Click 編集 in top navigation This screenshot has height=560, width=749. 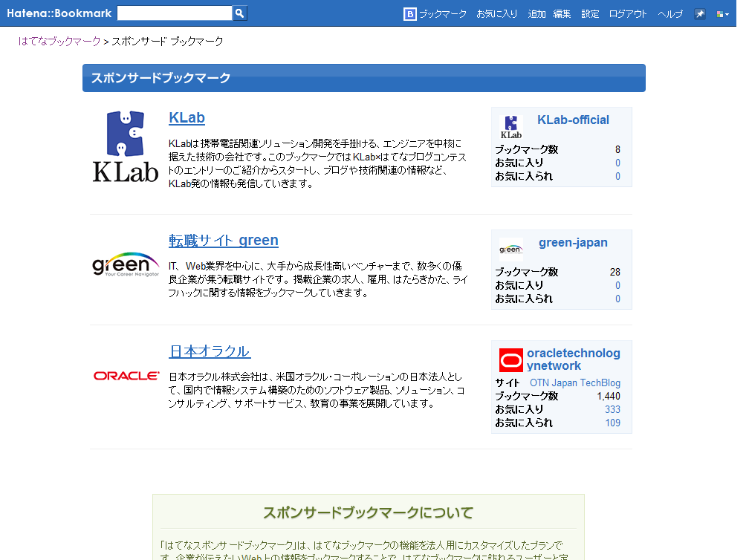point(562,14)
